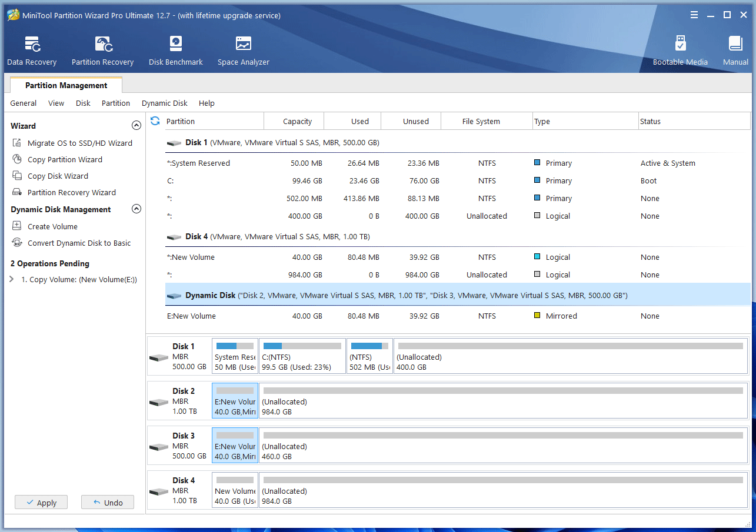Sort by Used column header
The width and height of the screenshot is (756, 532).
pyautogui.click(x=353, y=122)
